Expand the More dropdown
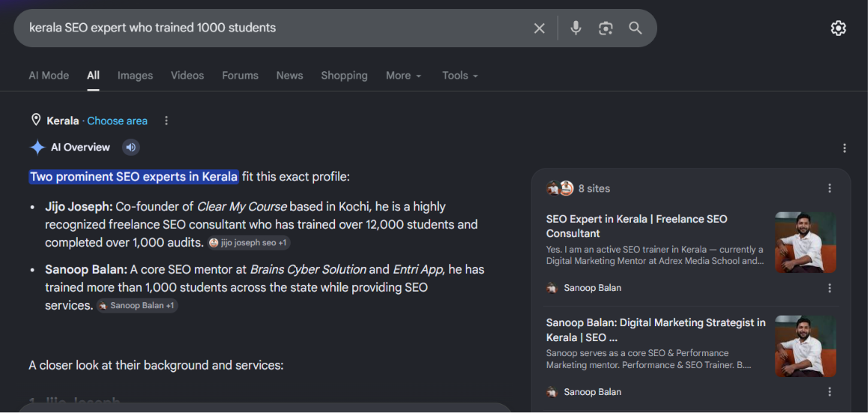Screen dimensions: 868x413 pyautogui.click(x=404, y=76)
